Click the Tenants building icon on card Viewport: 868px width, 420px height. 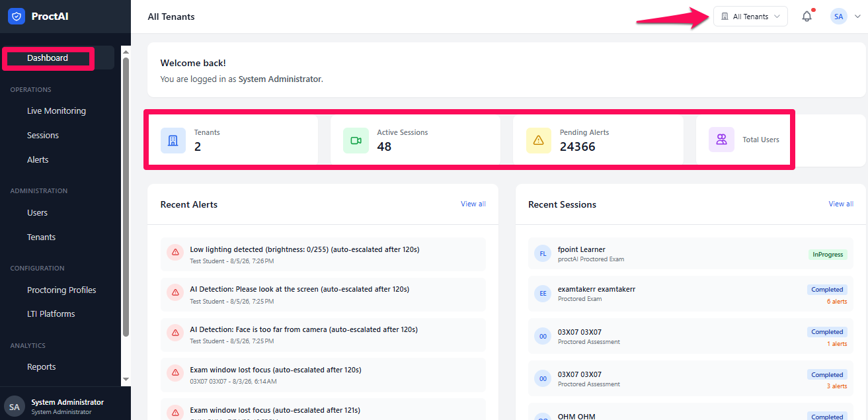173,140
